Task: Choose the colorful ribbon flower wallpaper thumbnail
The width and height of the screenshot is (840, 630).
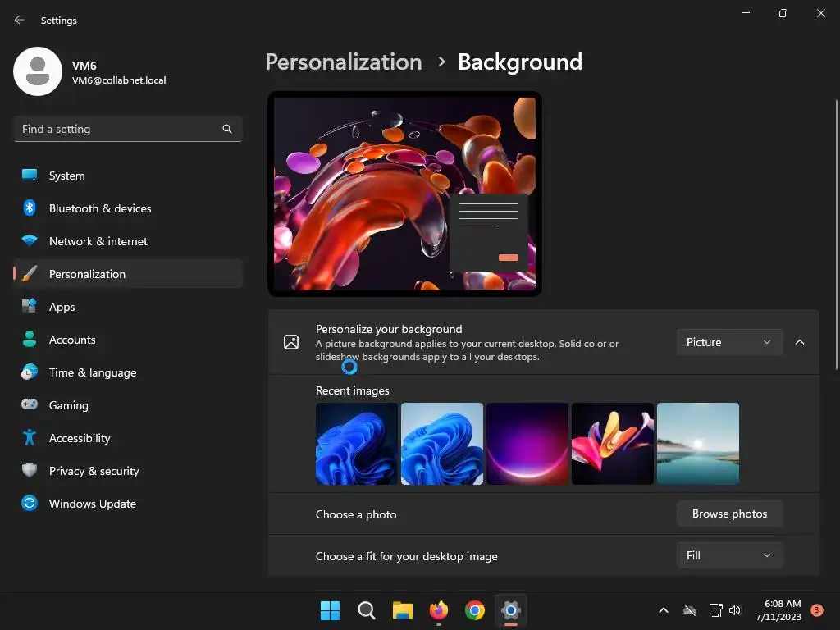Action: pos(612,444)
